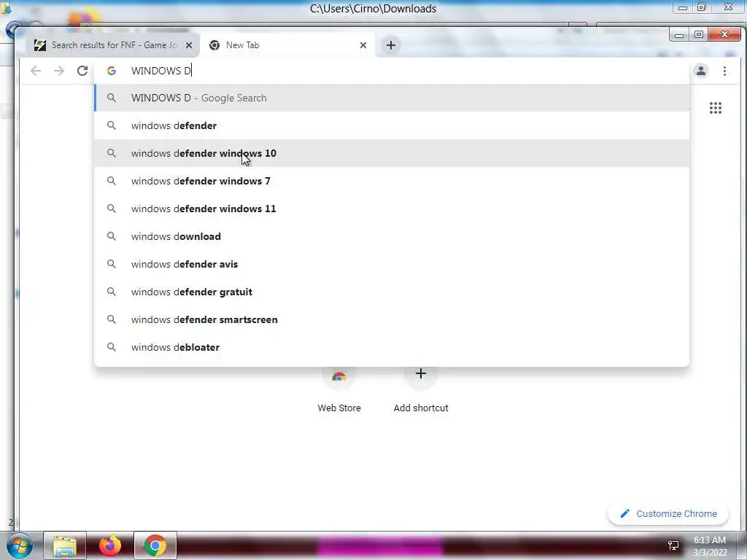The image size is (747, 560).
Task: Go forward using the browser forward arrow
Action: (58, 71)
